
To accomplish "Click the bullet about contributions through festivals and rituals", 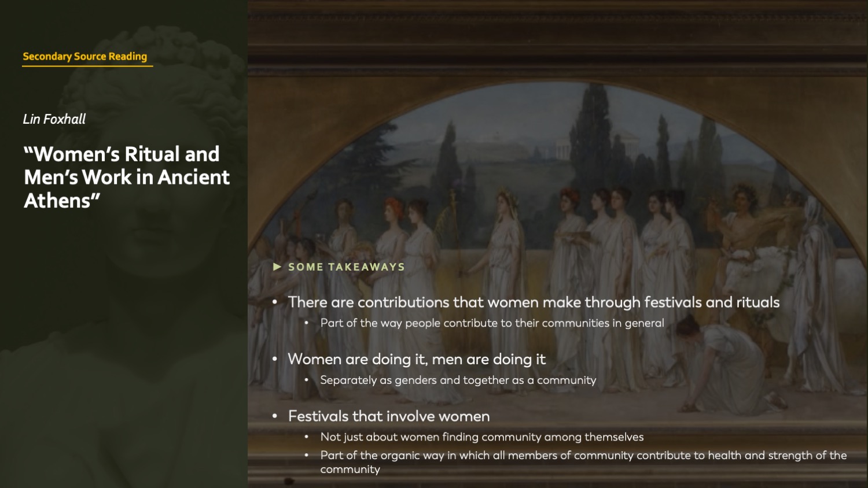I will coord(533,302).
